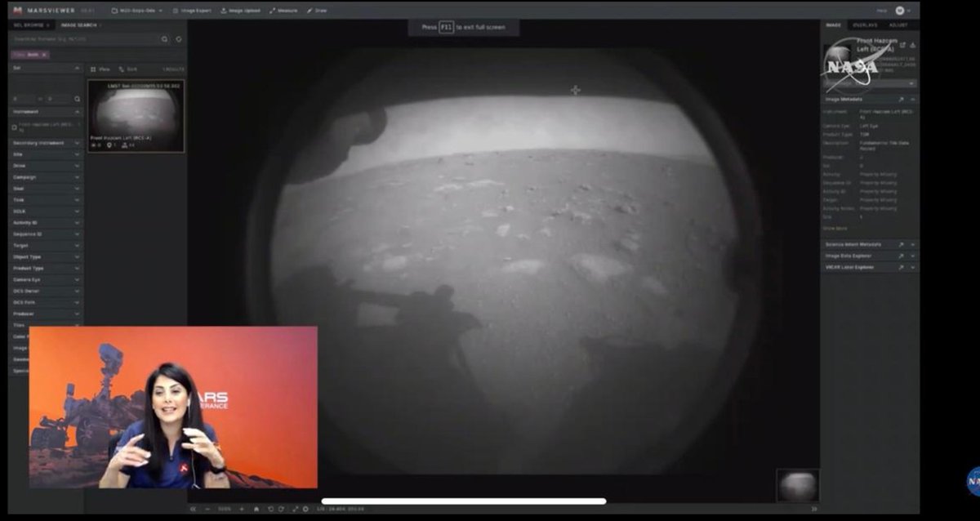Collapse the Sol filter section
This screenshot has height=521, width=980.
(77, 69)
